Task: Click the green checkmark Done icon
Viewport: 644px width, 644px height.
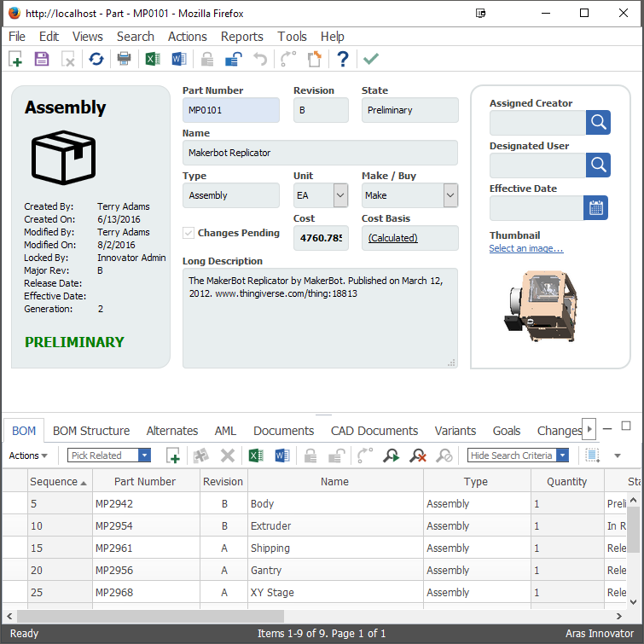Action: [x=371, y=59]
